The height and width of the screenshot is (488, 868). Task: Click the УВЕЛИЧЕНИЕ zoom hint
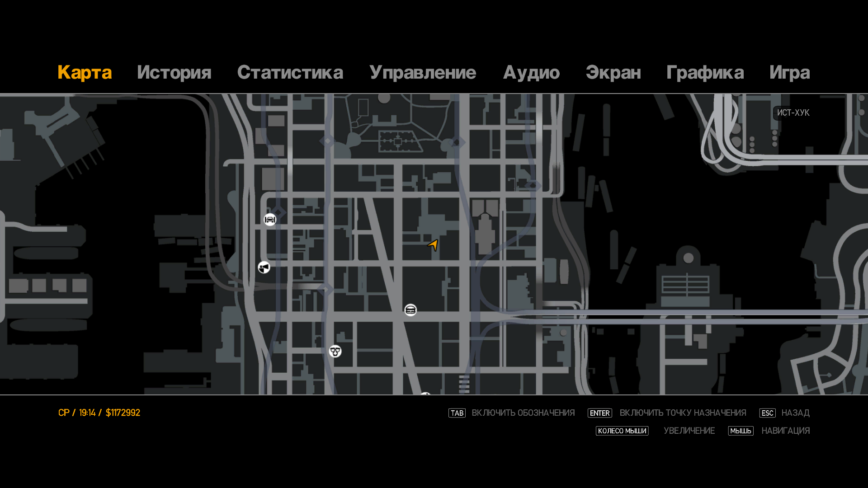click(689, 431)
